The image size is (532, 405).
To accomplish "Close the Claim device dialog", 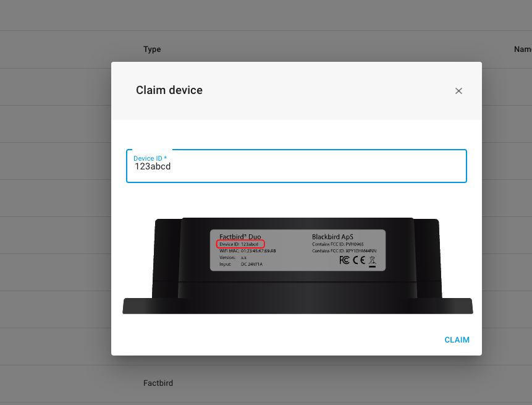I will pyautogui.click(x=458, y=91).
